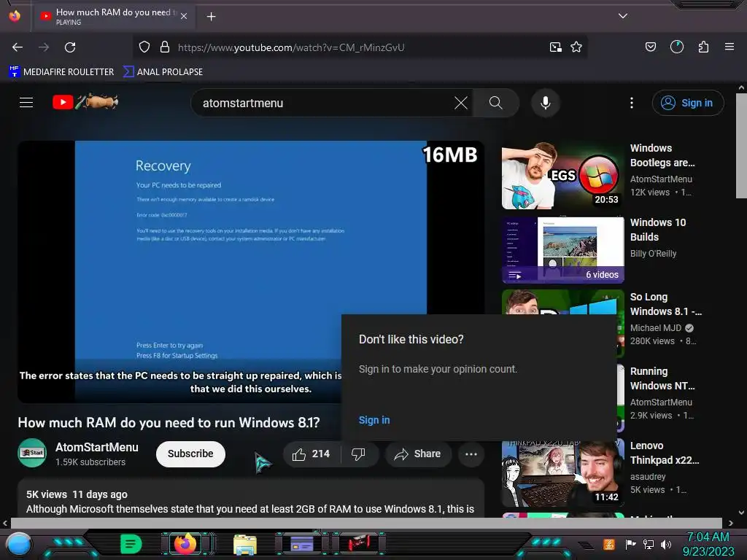747x560 pixels.
Task: Open network status tray icon
Action: 648,544
